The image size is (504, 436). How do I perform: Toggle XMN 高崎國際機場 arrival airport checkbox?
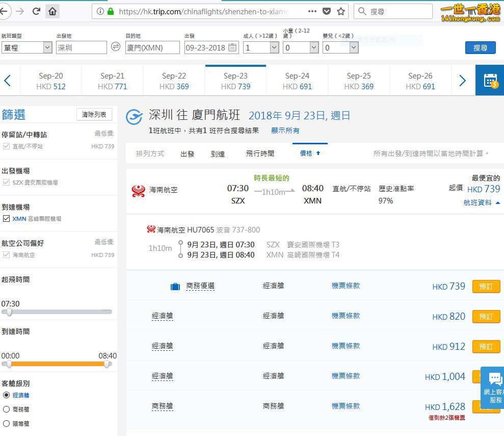coord(6,219)
